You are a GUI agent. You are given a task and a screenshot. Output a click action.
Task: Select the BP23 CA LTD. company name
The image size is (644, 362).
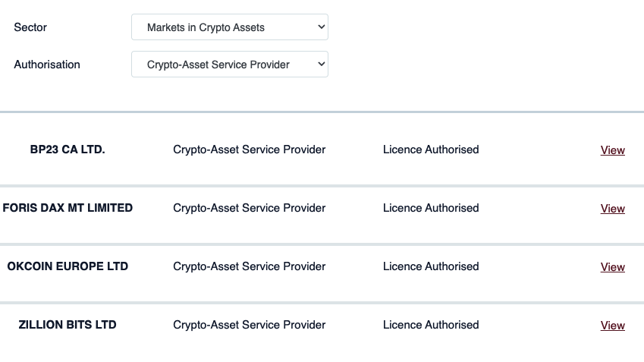68,150
